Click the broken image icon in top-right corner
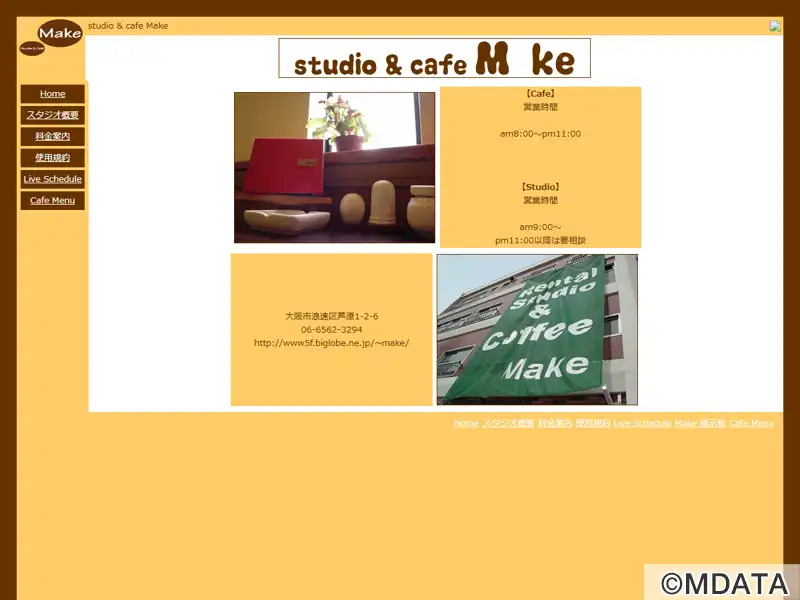Image resolution: width=800 pixels, height=600 pixels. pos(775,26)
